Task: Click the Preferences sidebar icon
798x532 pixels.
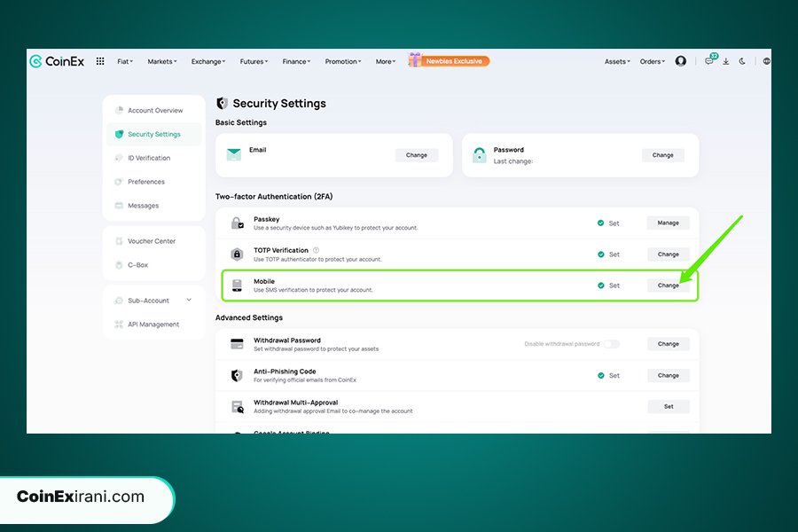Action: pos(119,182)
